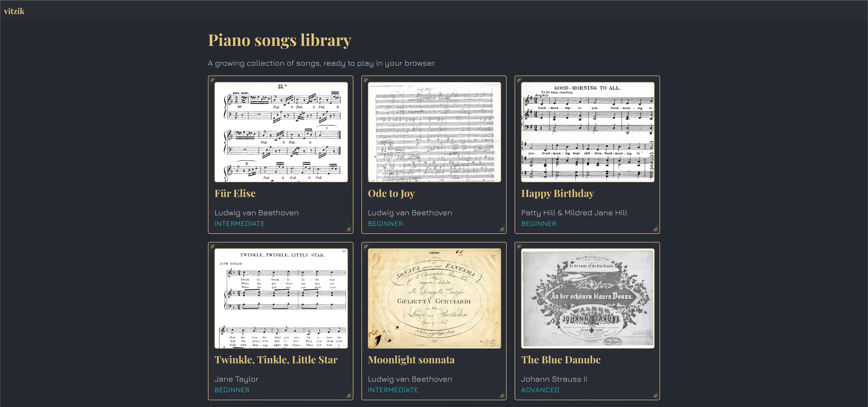Click Patty Hill & Mildred Jane Hill text

tap(574, 213)
